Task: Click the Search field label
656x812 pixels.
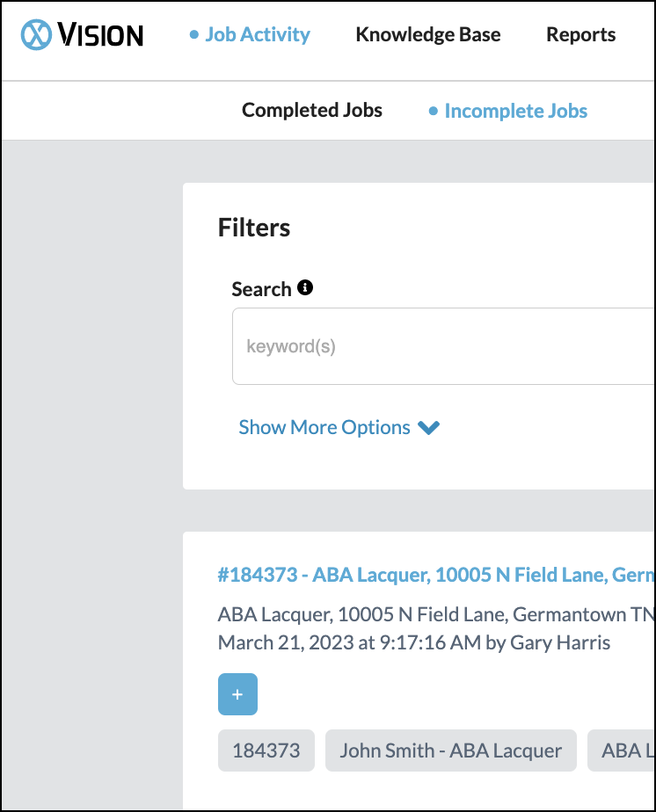Action: [x=261, y=289]
